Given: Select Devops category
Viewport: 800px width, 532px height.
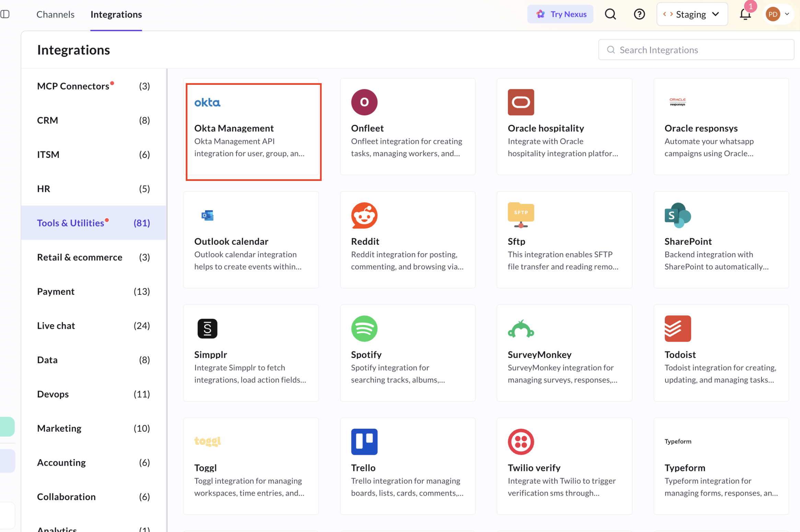Looking at the screenshot, I should pyautogui.click(x=94, y=394).
